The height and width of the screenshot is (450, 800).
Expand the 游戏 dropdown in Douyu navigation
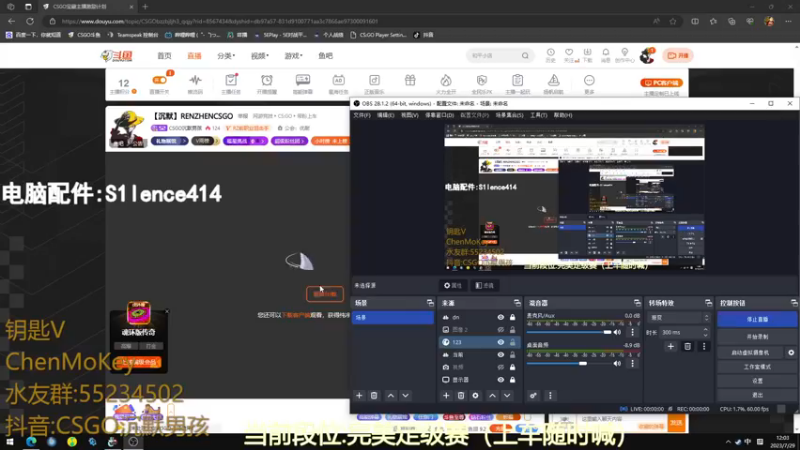point(293,56)
